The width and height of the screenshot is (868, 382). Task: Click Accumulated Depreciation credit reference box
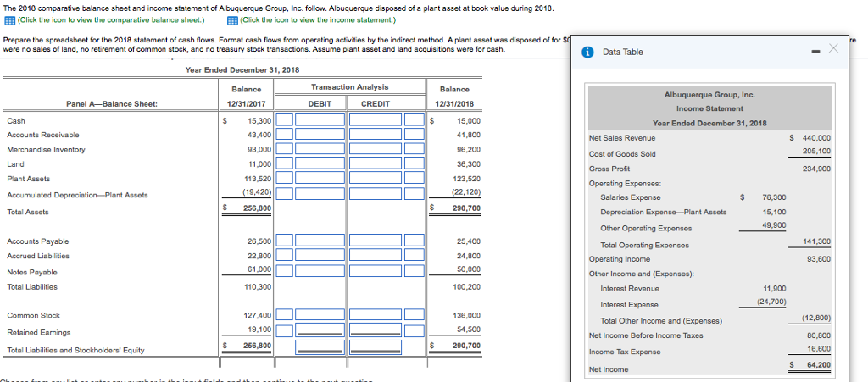pyautogui.click(x=414, y=192)
